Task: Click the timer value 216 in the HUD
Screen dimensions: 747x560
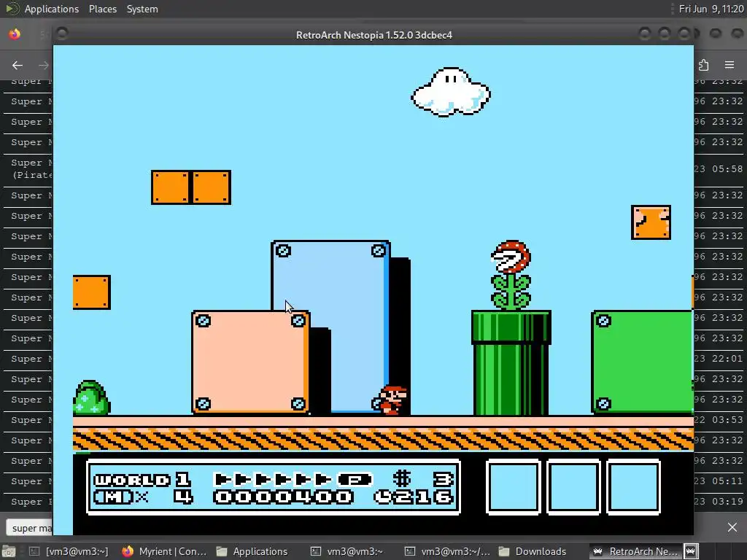Action: (422, 497)
